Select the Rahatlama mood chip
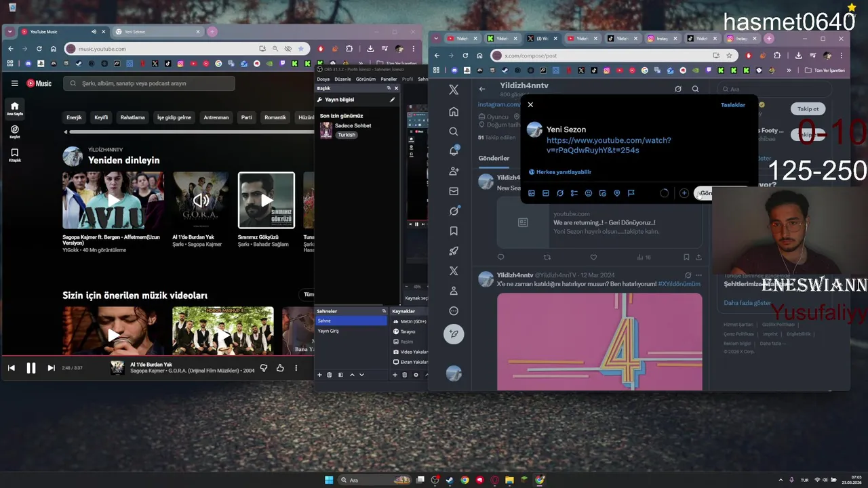This screenshot has height=488, width=868. [x=132, y=117]
